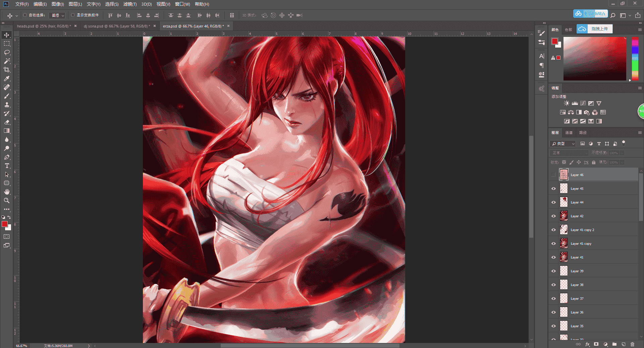
Task: Hide Layer 45 using its eye icon
Action: [553, 189]
